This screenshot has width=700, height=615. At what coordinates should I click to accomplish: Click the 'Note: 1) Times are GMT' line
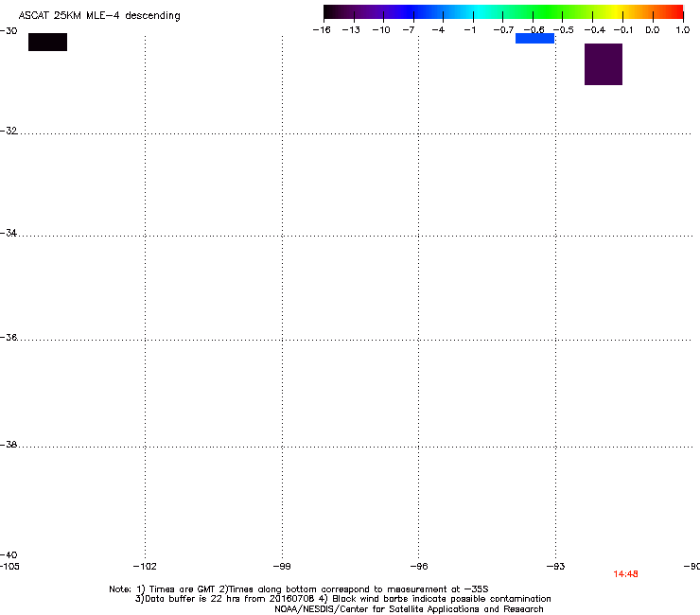tap(299, 589)
